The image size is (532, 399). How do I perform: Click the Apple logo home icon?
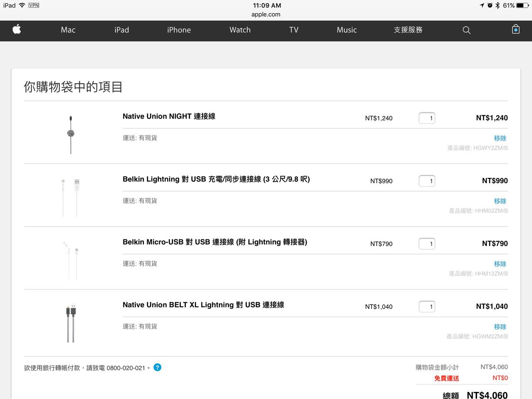click(x=17, y=30)
